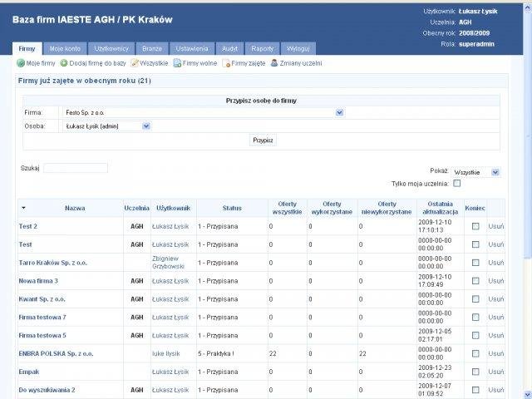The width and height of the screenshot is (532, 399).
Task: Sort by Oferty wykorzystane header
Action: click(332, 208)
